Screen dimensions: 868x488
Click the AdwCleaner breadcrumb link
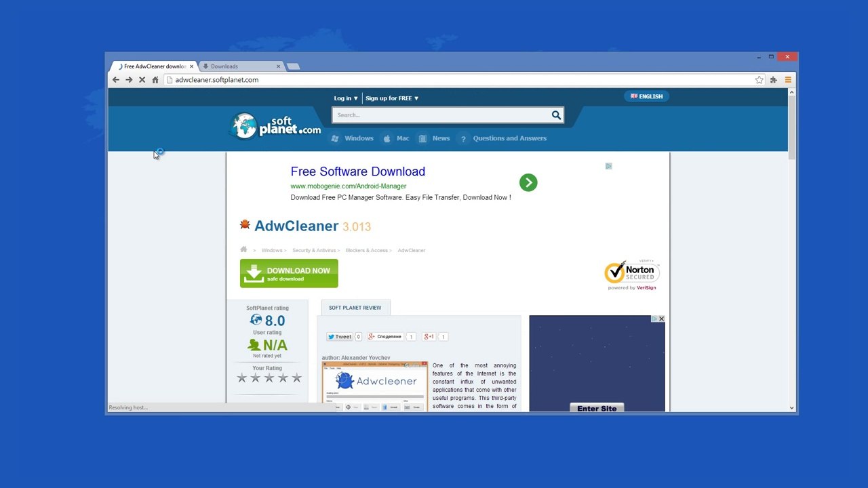tap(412, 251)
